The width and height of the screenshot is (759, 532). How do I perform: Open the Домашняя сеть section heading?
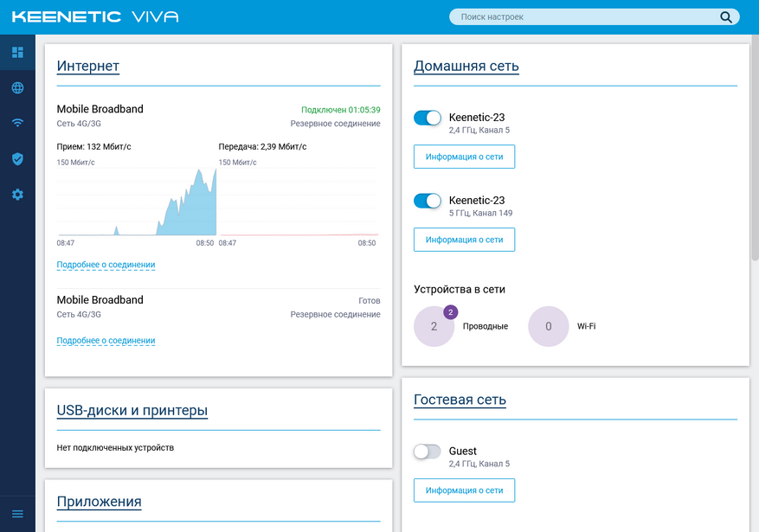466,66
